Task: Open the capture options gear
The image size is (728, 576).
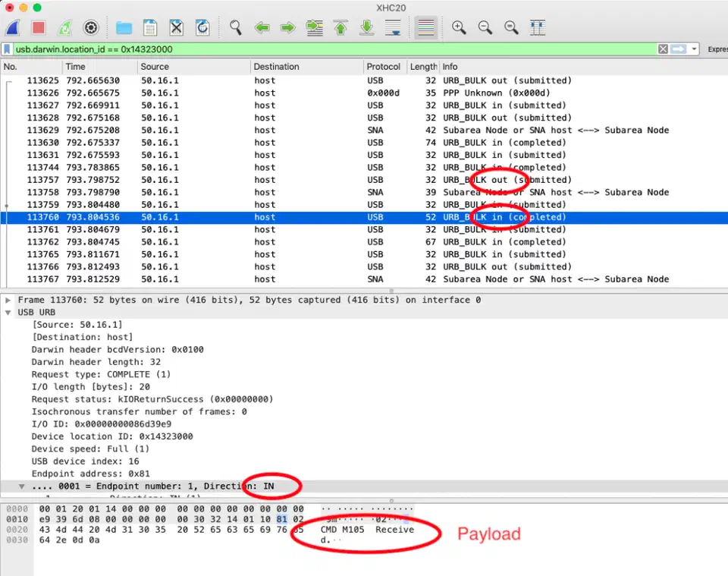Action: [x=92, y=28]
